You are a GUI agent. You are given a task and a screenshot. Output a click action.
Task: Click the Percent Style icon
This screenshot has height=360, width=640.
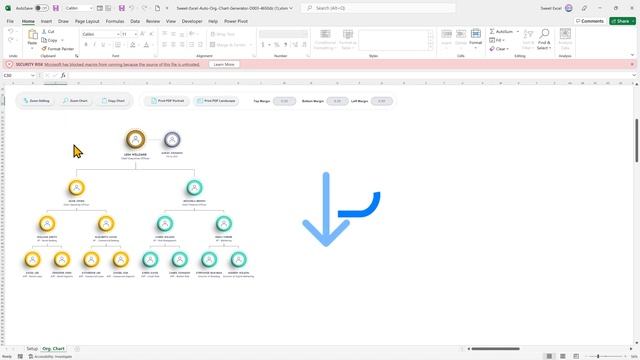(277, 44)
